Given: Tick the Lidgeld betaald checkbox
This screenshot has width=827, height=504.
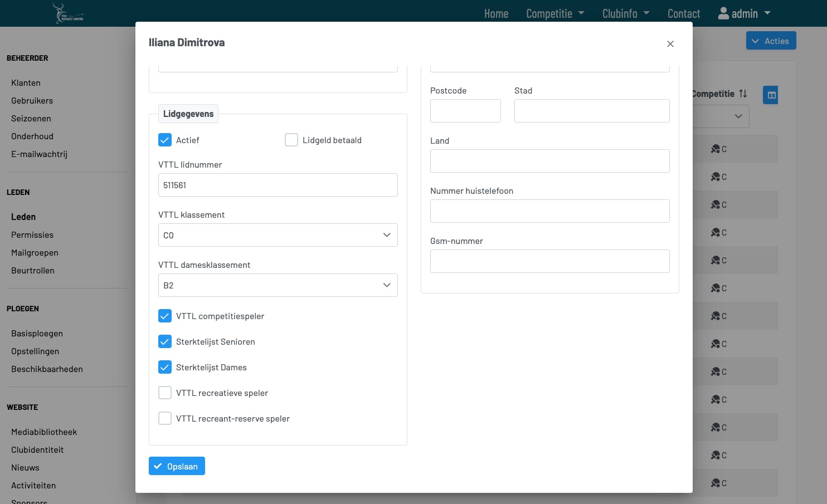Looking at the screenshot, I should pos(291,140).
